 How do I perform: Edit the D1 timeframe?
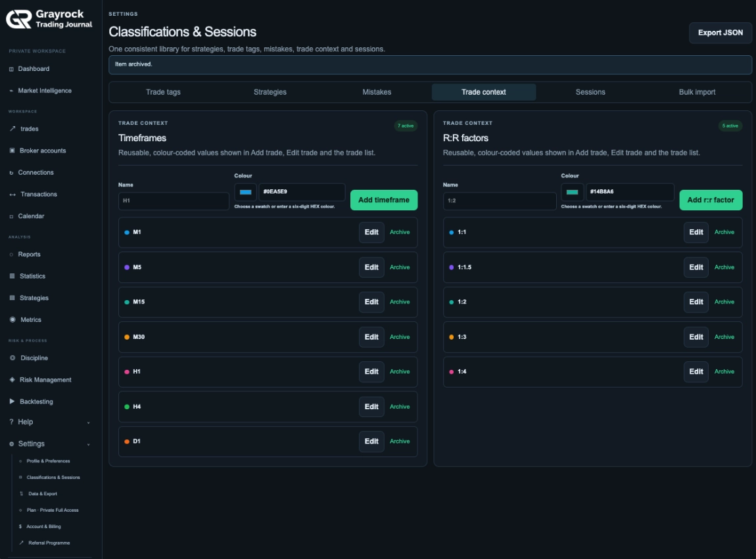click(x=371, y=441)
